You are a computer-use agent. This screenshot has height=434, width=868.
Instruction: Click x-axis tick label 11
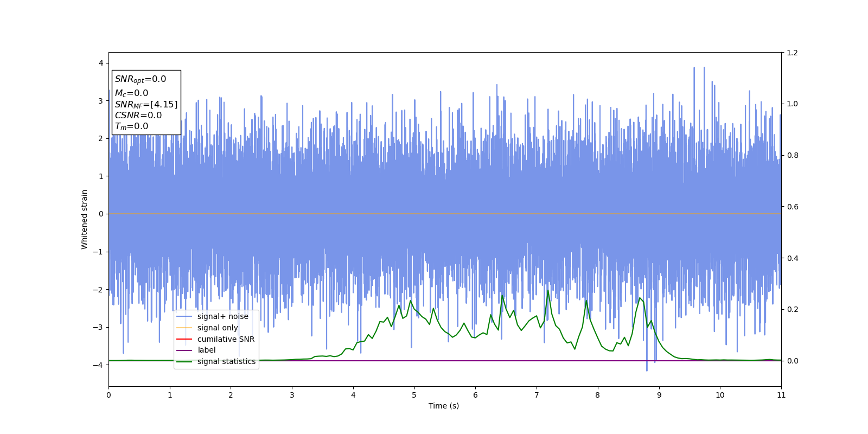click(x=781, y=395)
